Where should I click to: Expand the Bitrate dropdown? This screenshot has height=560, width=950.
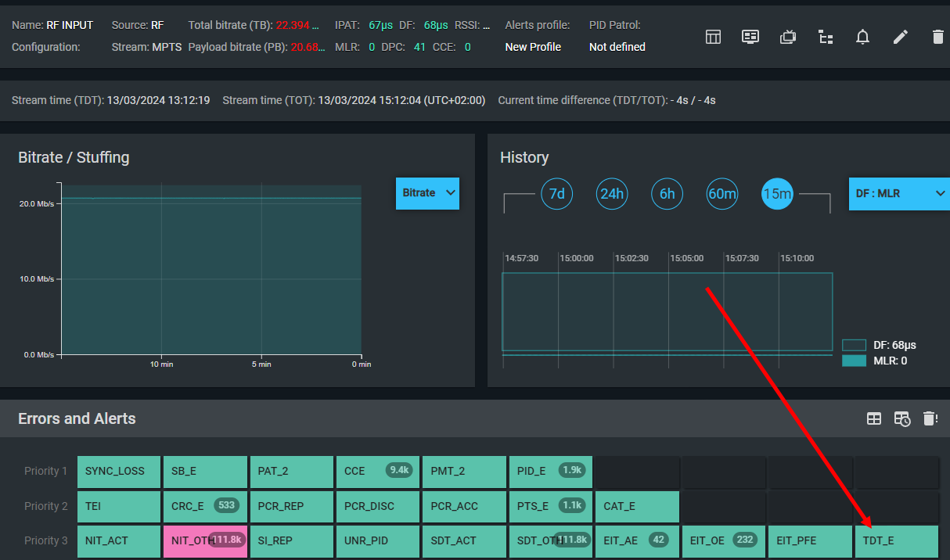pos(427,193)
